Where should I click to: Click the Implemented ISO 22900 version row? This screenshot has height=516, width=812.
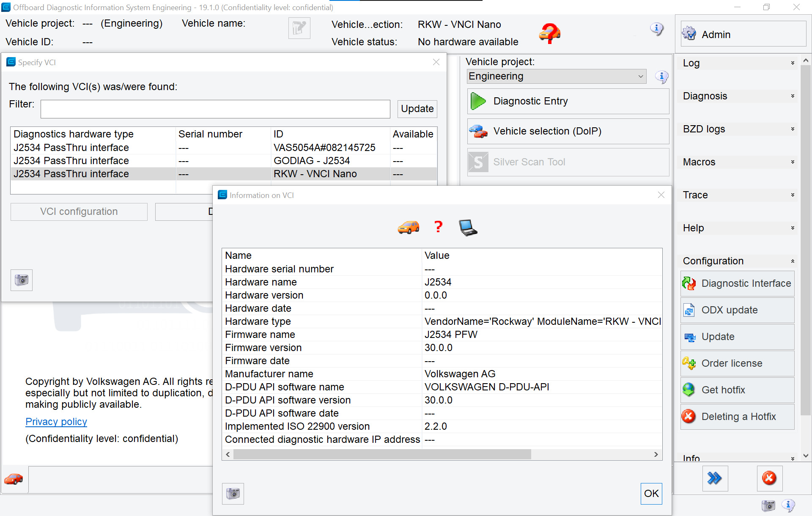(442, 426)
